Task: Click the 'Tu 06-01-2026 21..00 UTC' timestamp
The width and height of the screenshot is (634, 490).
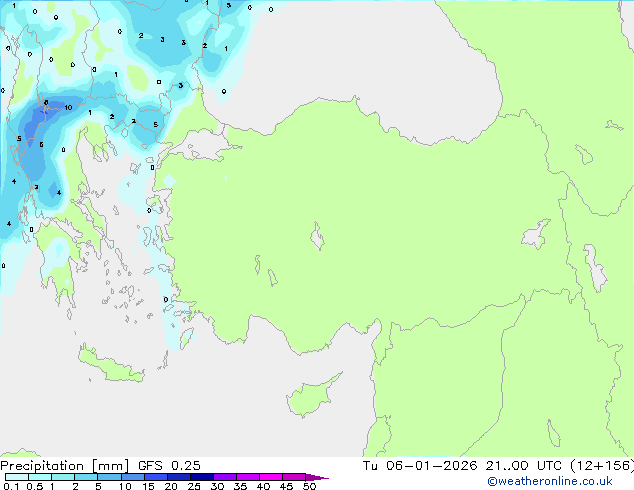Action: click(462, 466)
